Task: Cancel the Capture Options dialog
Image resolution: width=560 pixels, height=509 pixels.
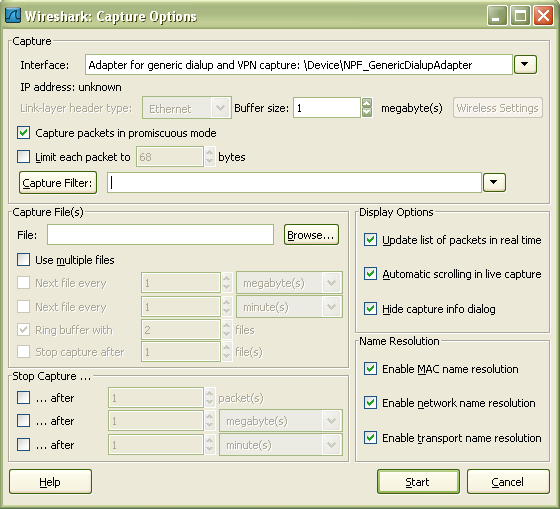Action: tap(508, 481)
